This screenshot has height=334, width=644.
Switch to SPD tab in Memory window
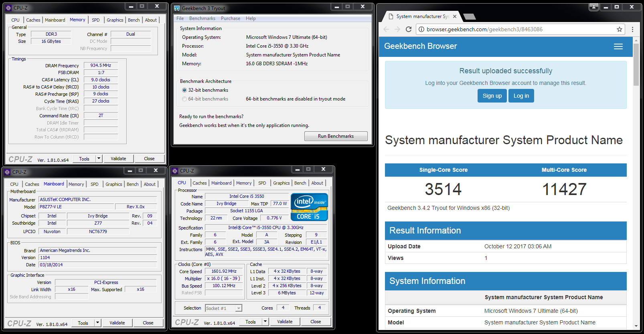96,20
